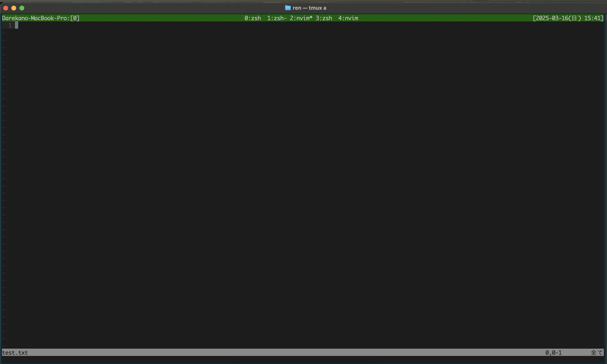The width and height of the screenshot is (607, 364).
Task: Click the test.txt filename in status line
Action: [x=15, y=353]
